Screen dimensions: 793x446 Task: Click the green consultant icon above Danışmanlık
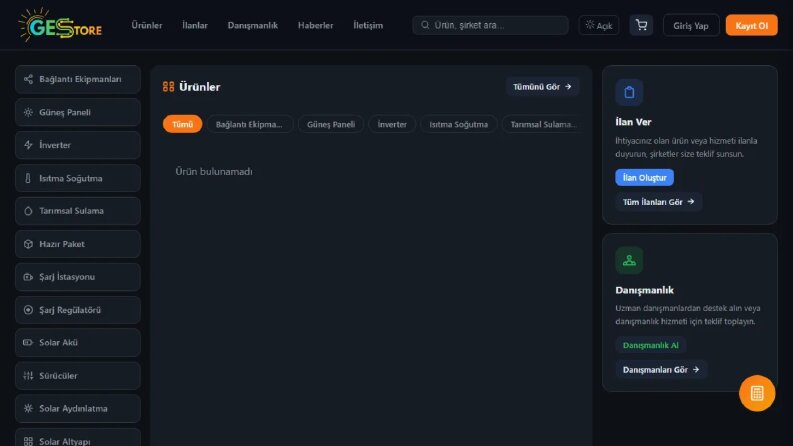coord(629,260)
